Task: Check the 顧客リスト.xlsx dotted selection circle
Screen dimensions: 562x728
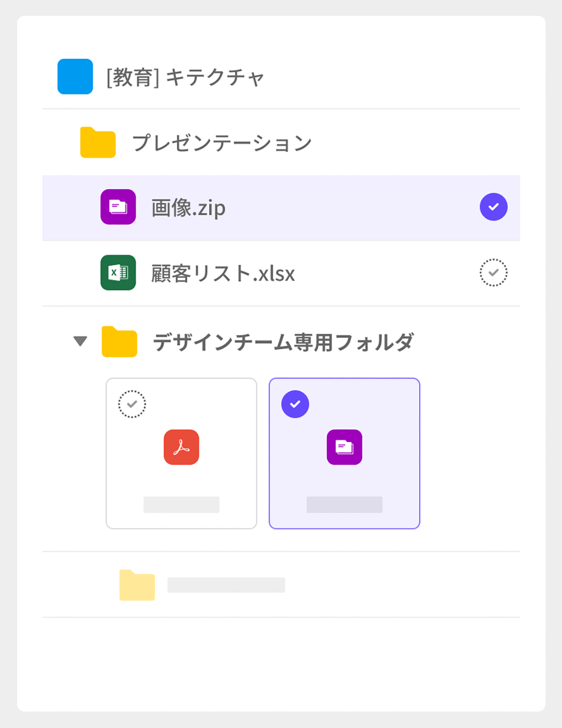Action: (494, 273)
